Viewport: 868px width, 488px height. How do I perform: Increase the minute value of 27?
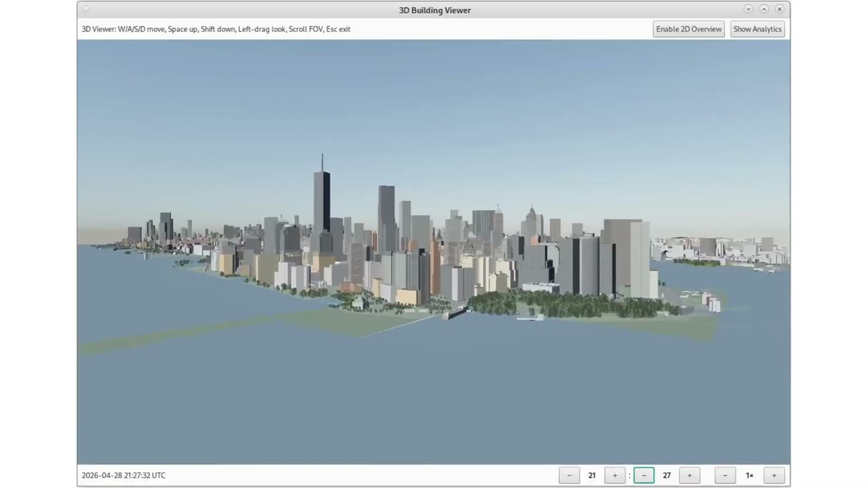coord(690,476)
